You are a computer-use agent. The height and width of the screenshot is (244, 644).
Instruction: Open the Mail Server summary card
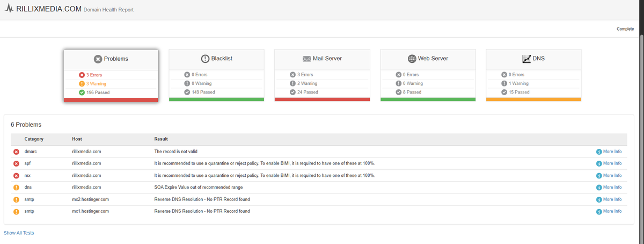322,75
